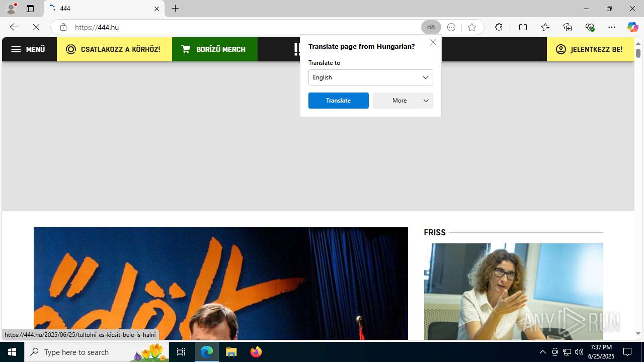
Task: Open volume control tray icon
Action: click(579, 352)
